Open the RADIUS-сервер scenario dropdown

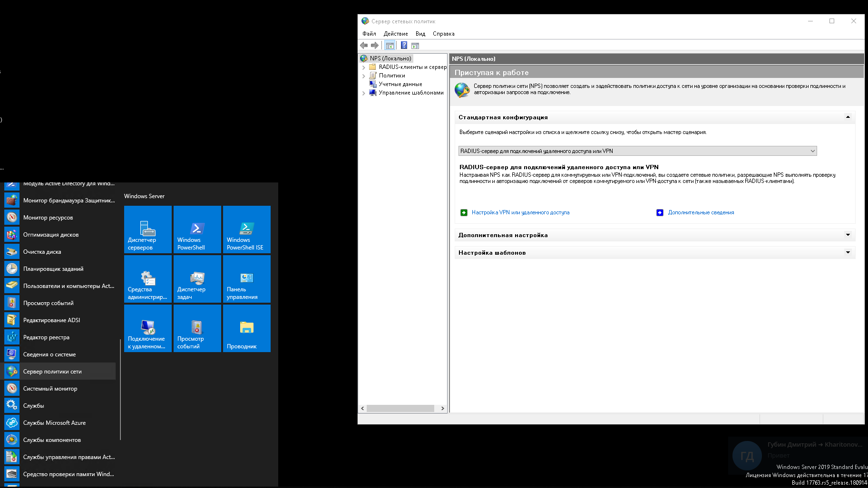point(638,151)
